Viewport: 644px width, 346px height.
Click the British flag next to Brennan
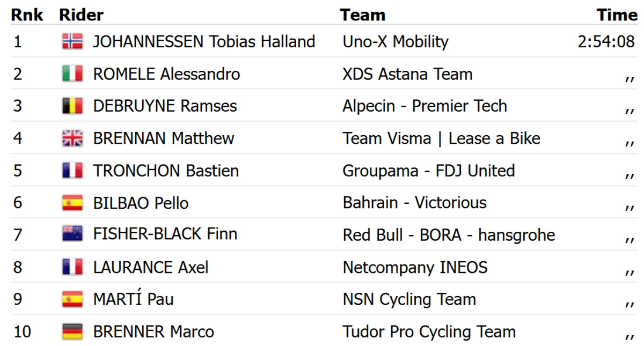click(72, 138)
